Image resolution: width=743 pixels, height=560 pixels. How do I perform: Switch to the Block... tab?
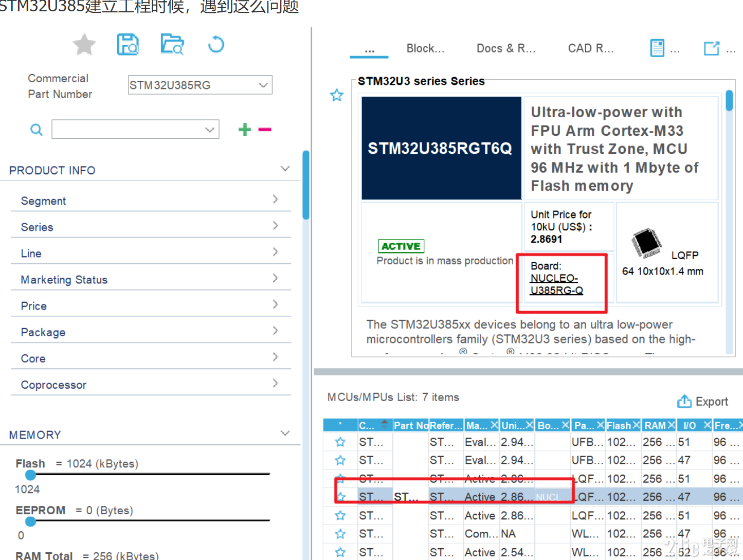coord(425,48)
